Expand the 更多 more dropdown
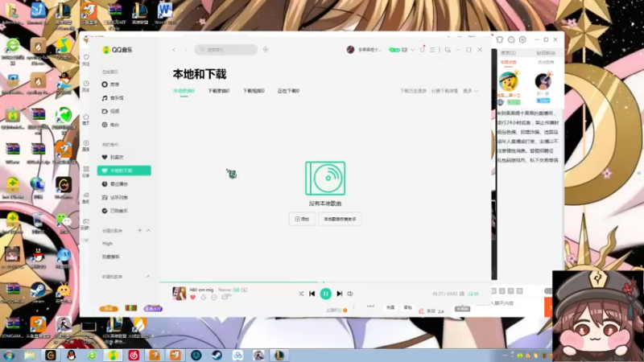 pos(471,91)
